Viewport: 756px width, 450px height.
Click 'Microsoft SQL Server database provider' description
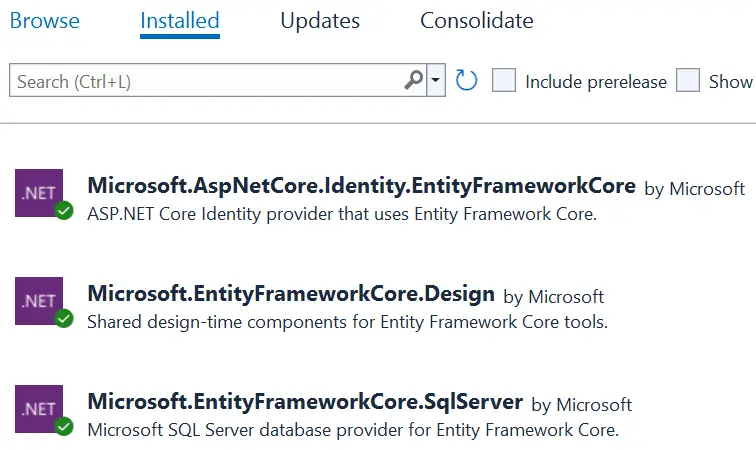pyautogui.click(x=353, y=430)
